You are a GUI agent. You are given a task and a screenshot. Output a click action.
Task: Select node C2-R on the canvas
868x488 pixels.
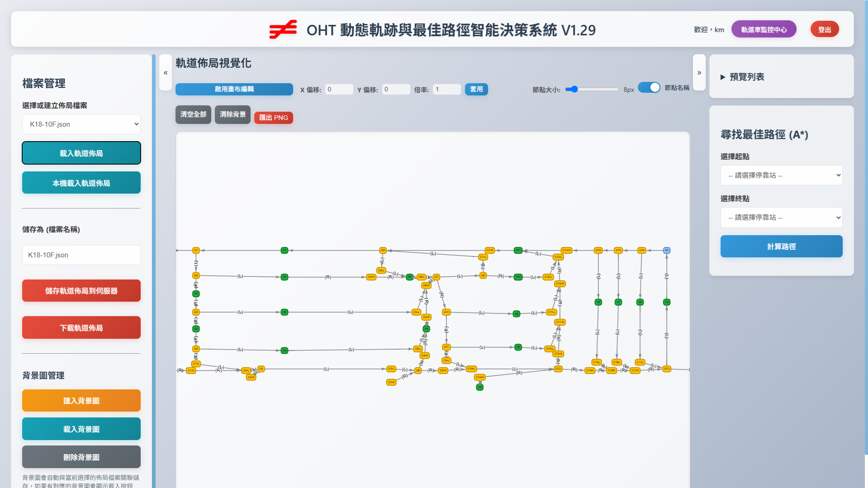tap(251, 377)
